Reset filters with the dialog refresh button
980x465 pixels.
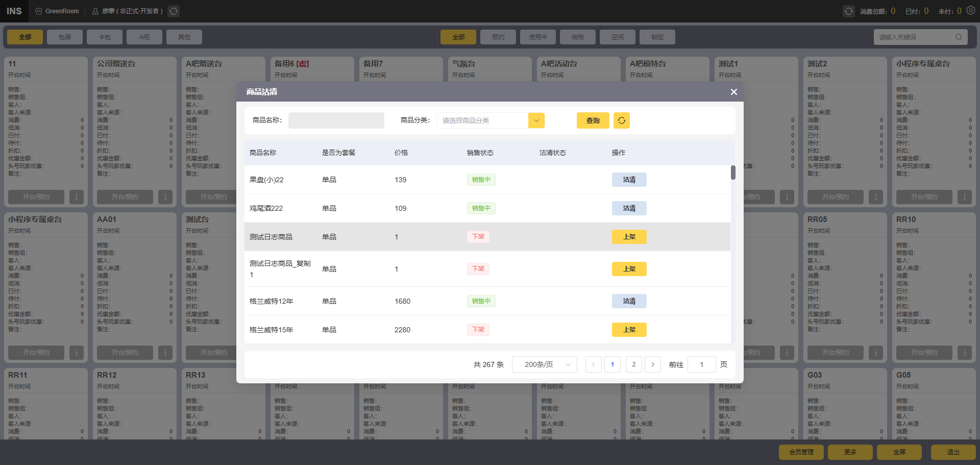pos(621,120)
